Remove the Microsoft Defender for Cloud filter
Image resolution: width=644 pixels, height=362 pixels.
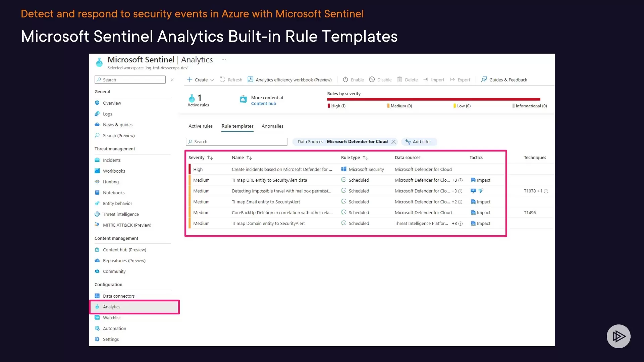[x=393, y=142]
